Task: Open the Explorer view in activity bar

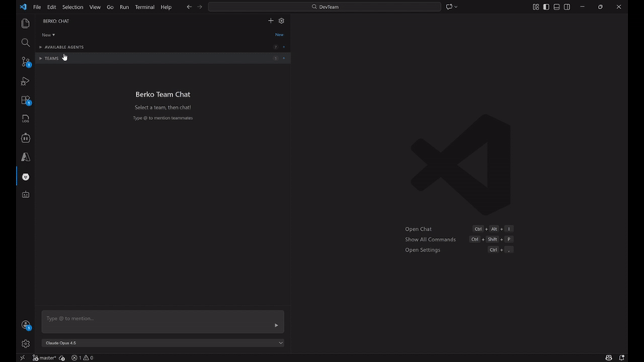Action: click(26, 23)
